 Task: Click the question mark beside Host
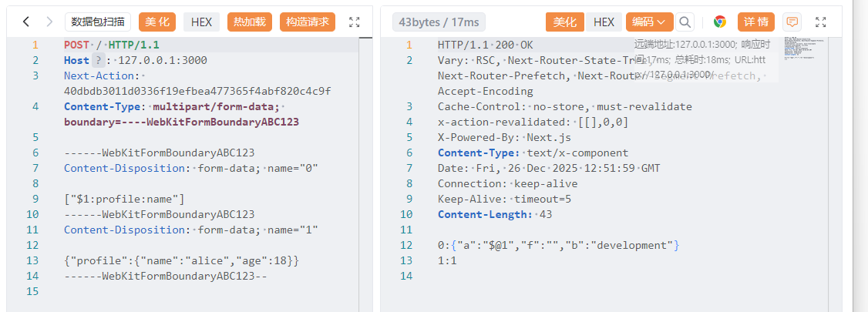click(98, 60)
